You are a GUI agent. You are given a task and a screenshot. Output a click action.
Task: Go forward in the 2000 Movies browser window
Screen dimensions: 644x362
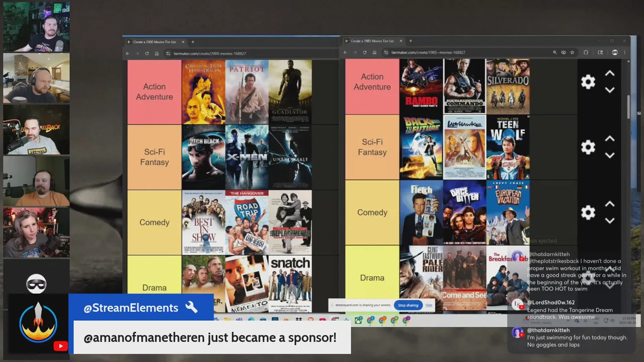click(137, 53)
